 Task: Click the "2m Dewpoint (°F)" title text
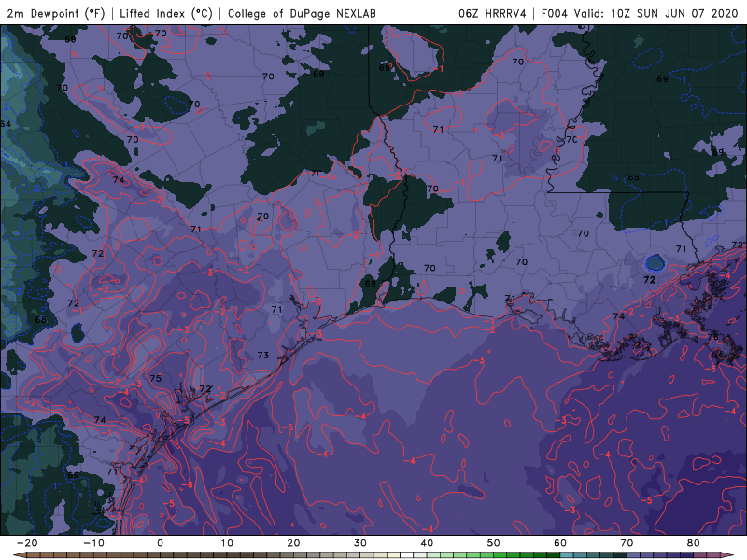pos(56,13)
